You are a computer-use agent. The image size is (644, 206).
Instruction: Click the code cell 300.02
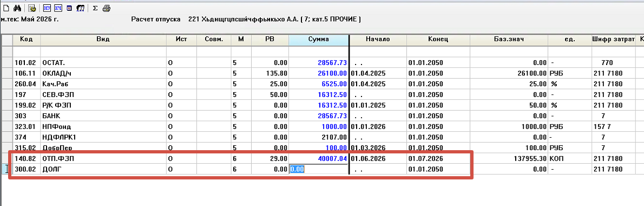click(27, 169)
